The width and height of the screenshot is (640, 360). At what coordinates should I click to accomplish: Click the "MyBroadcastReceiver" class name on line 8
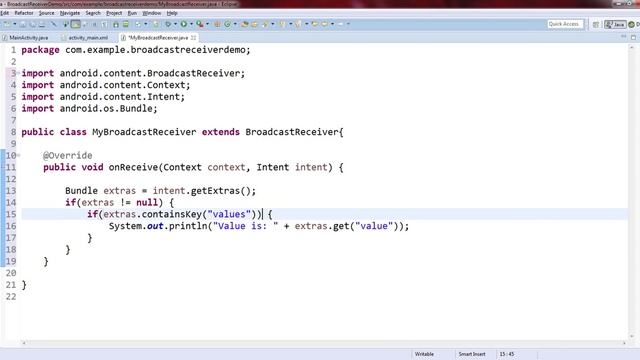[x=144, y=132]
